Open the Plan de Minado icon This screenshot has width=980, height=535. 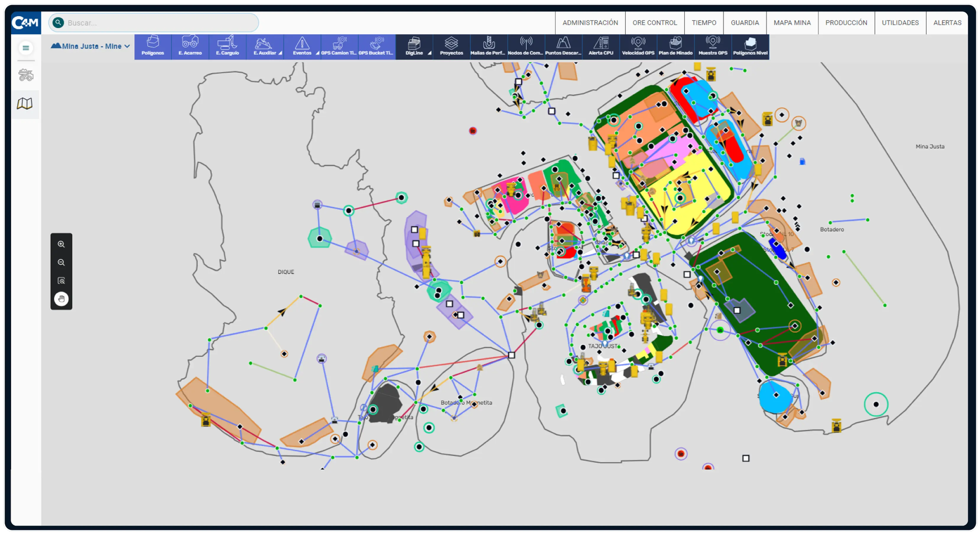click(675, 43)
